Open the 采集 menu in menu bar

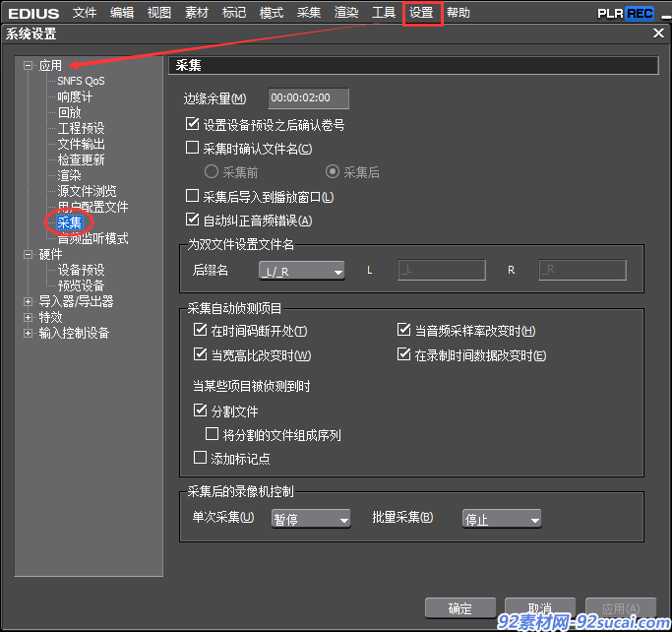[309, 13]
